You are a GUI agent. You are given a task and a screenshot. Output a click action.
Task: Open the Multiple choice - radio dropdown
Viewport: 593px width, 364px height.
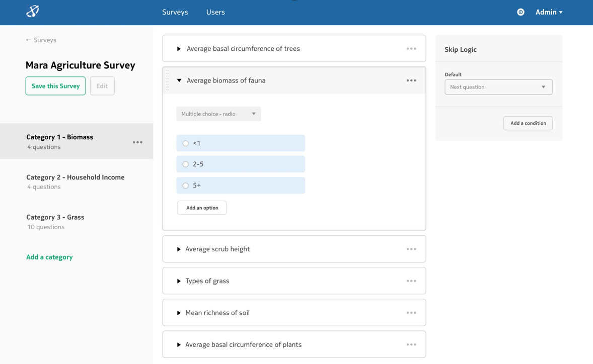(218, 114)
